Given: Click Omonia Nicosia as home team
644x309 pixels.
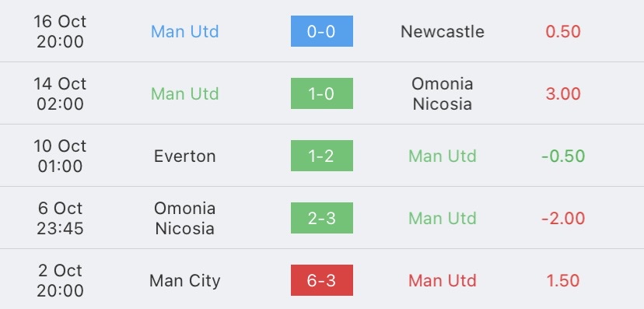Looking at the screenshot, I should pos(185,218).
